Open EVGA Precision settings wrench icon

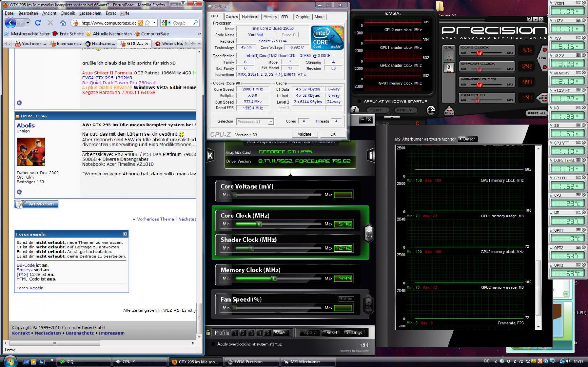click(x=431, y=110)
